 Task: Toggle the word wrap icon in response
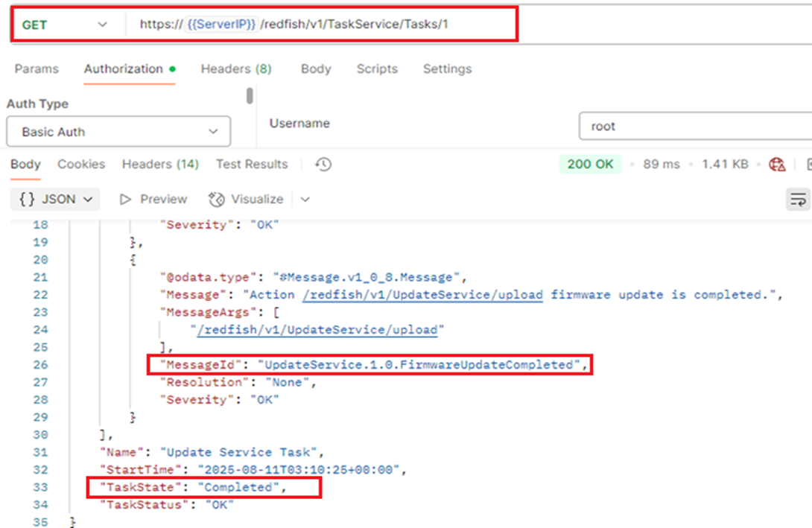798,200
